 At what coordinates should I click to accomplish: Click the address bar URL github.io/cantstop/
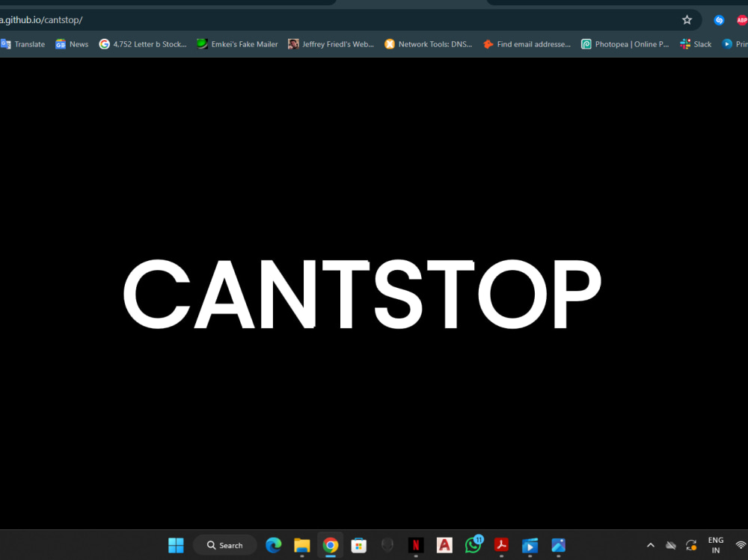click(41, 20)
